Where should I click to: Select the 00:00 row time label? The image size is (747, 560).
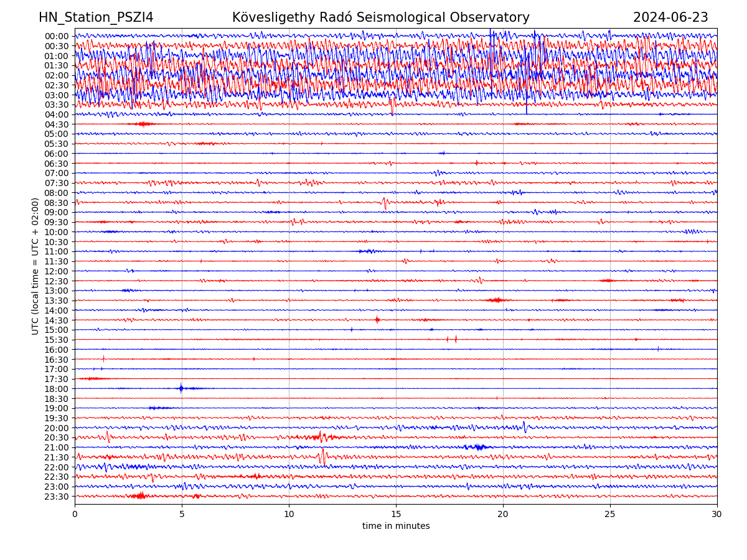click(x=56, y=36)
